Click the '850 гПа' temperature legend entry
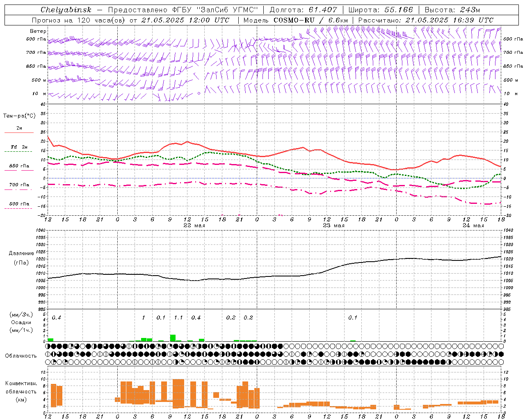Screen dimensions: 525x420 point(19,166)
